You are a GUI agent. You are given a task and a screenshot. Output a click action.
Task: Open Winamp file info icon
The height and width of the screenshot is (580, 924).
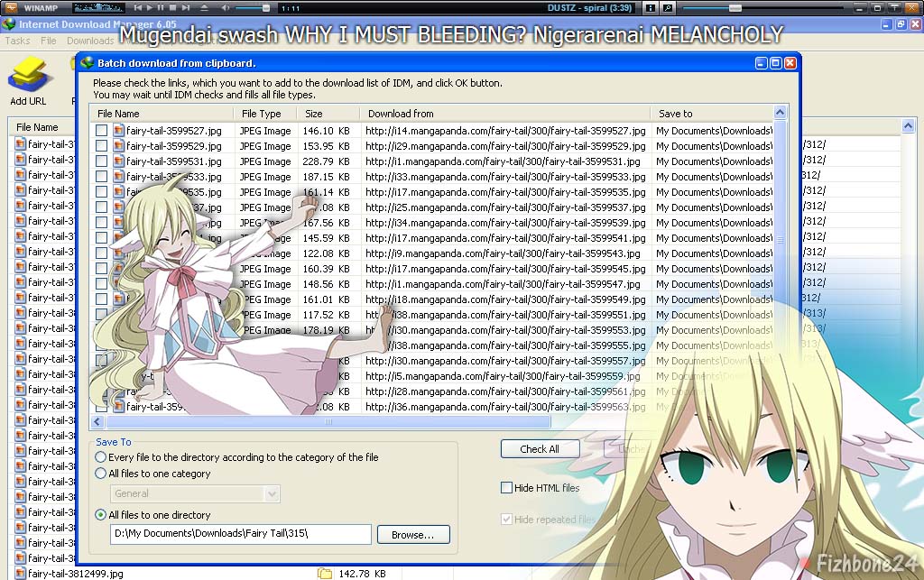point(651,8)
